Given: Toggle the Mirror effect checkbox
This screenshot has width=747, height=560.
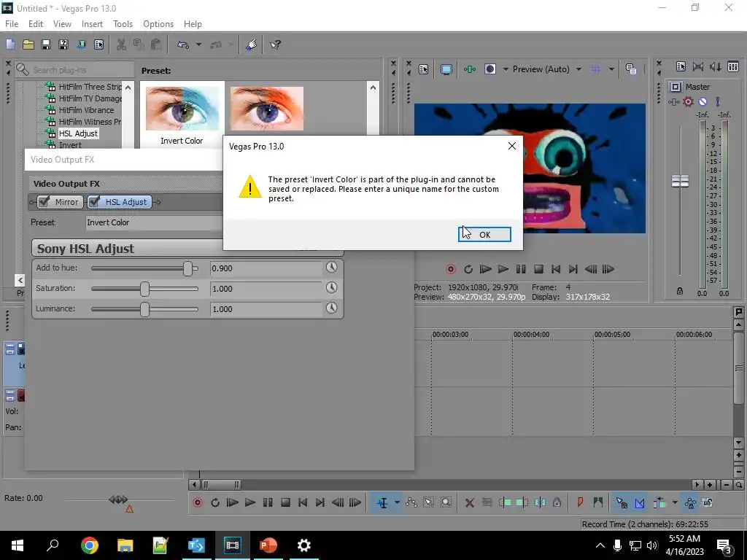Looking at the screenshot, I should pyautogui.click(x=44, y=202).
